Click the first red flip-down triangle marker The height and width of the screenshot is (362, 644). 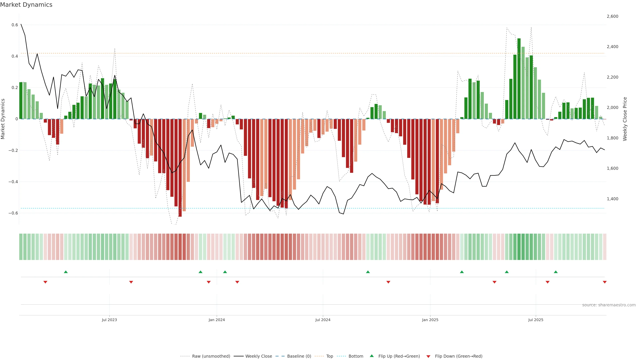click(x=45, y=282)
